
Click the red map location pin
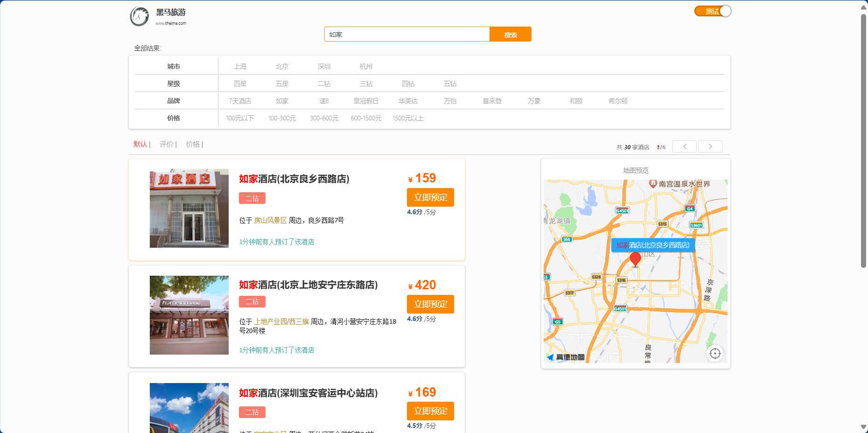[x=635, y=259]
